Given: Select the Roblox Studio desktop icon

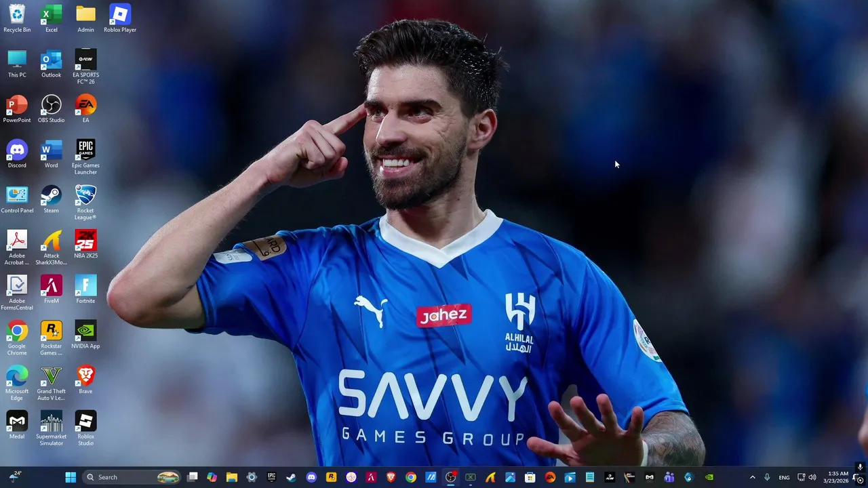Looking at the screenshot, I should (x=85, y=428).
